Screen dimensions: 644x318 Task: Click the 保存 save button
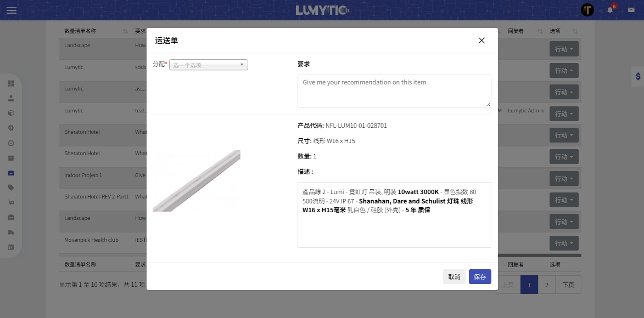click(x=479, y=276)
